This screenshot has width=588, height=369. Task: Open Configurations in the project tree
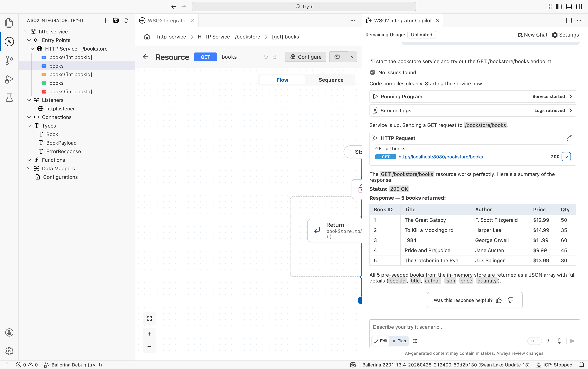tap(60, 177)
